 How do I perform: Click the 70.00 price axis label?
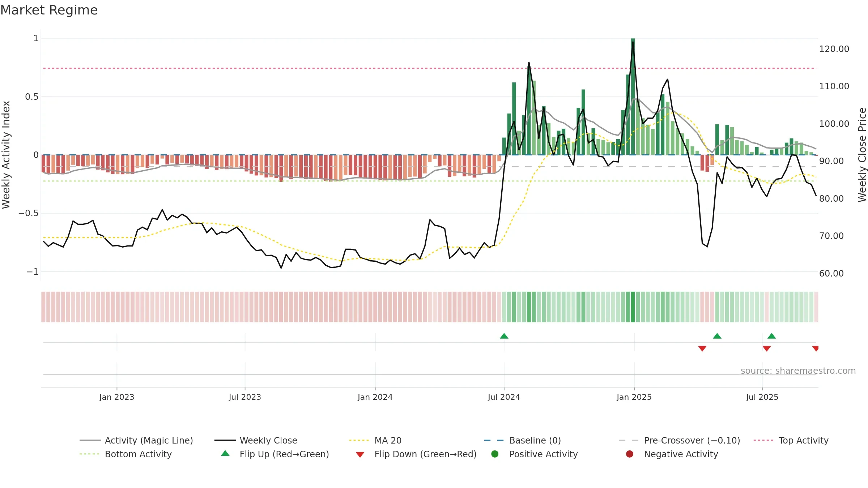[831, 236]
